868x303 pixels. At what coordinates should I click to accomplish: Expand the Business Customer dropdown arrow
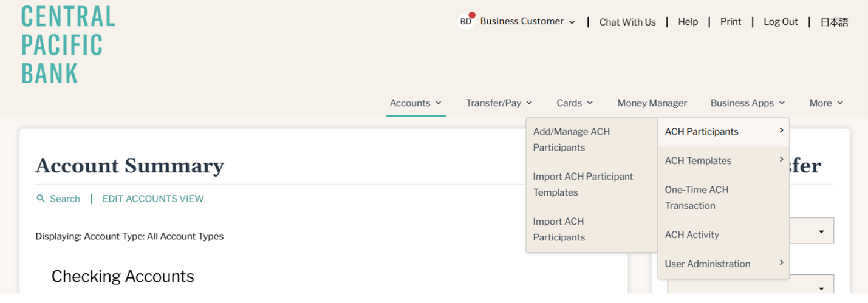tap(572, 22)
